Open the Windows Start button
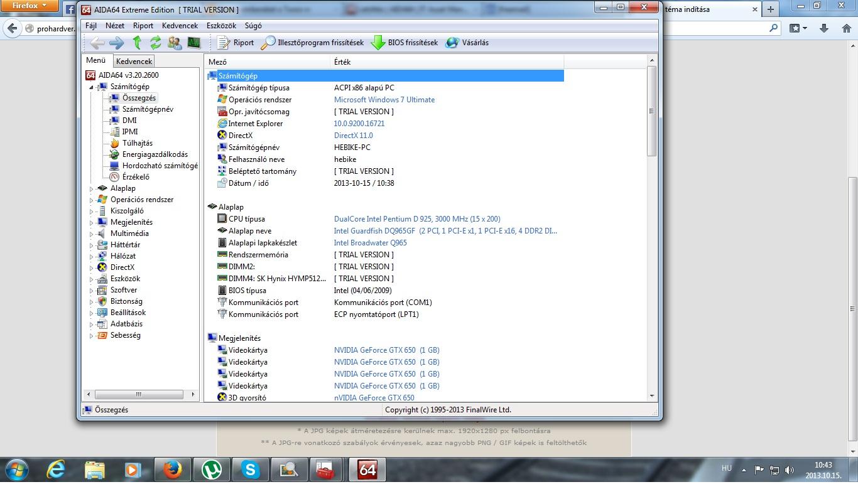Screen dimensions: 858x504 [x=16, y=469]
